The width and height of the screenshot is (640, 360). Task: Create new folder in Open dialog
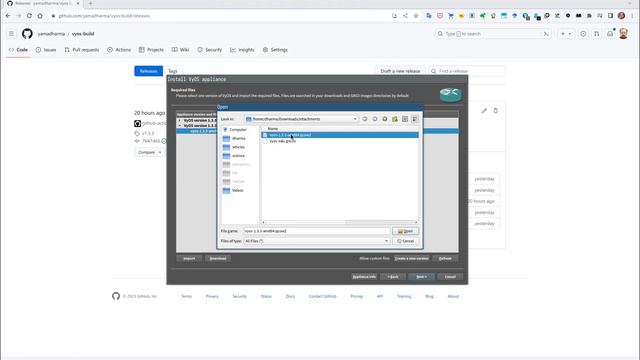(395, 119)
